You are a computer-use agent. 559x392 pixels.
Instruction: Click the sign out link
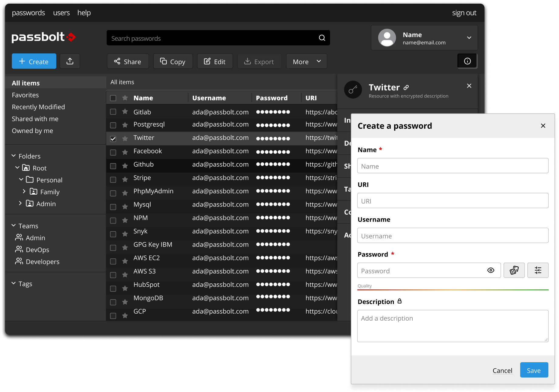click(464, 13)
